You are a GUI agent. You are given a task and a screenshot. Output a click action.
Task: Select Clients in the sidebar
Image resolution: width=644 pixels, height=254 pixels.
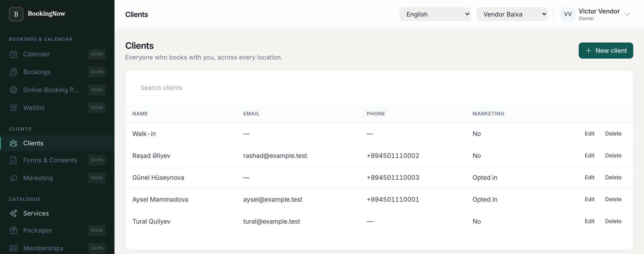coord(57,143)
